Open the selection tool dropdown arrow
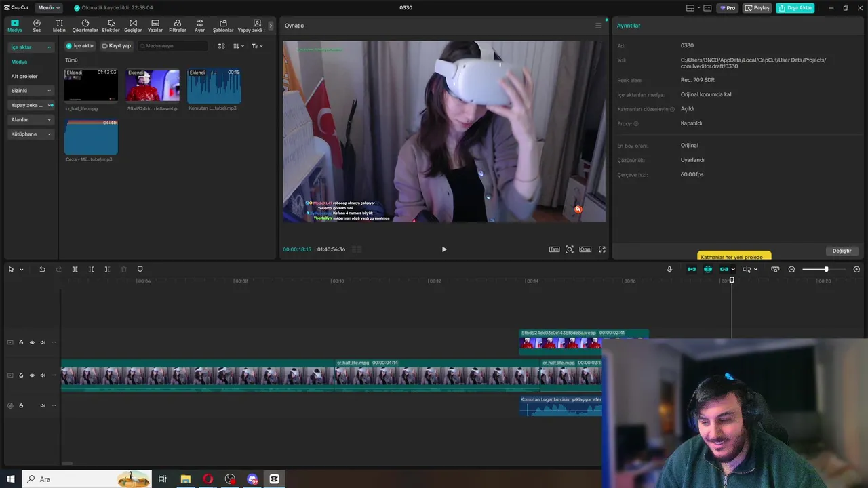868x488 pixels. pyautogui.click(x=21, y=270)
